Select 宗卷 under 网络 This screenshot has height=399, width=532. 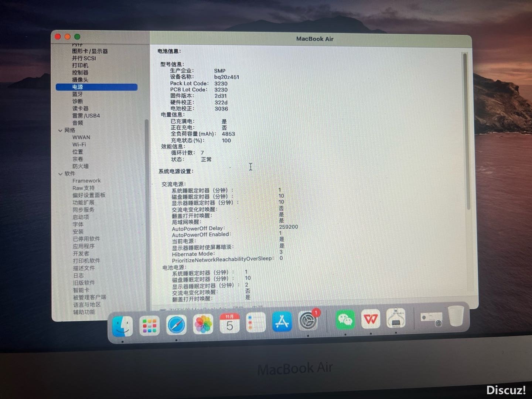[x=78, y=159]
